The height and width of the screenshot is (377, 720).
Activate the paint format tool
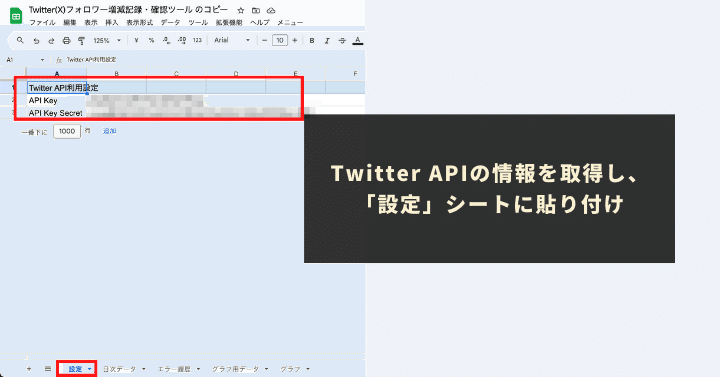(81, 40)
